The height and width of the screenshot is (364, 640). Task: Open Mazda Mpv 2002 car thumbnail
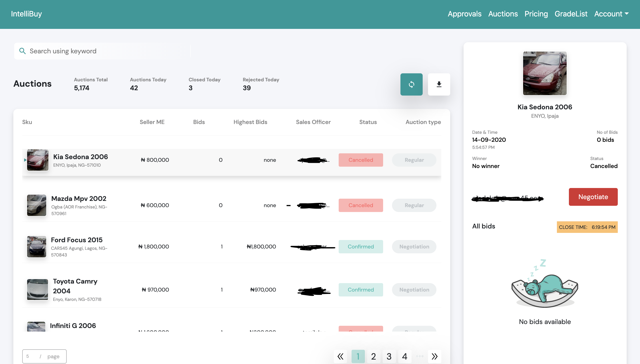pos(36,205)
